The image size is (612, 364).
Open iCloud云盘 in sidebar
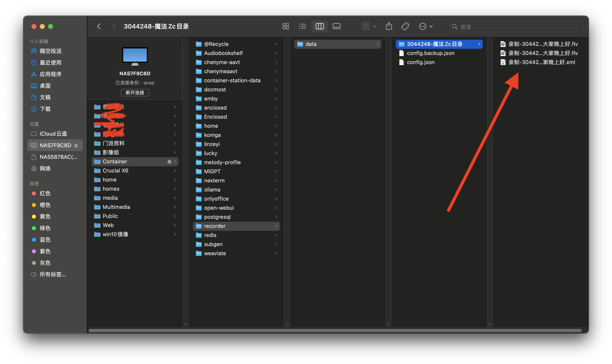pos(55,134)
